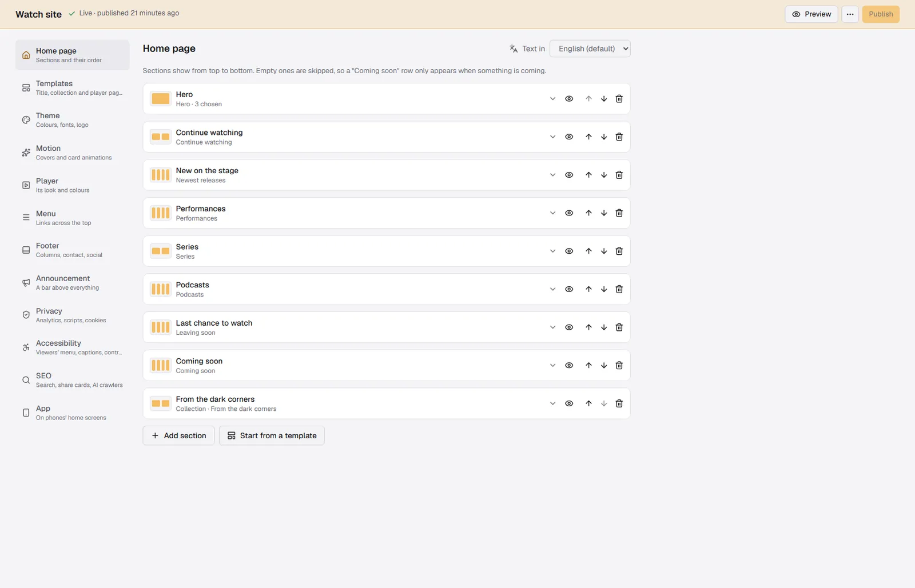Expand Last chance to watch section
915x588 pixels.
(552, 327)
